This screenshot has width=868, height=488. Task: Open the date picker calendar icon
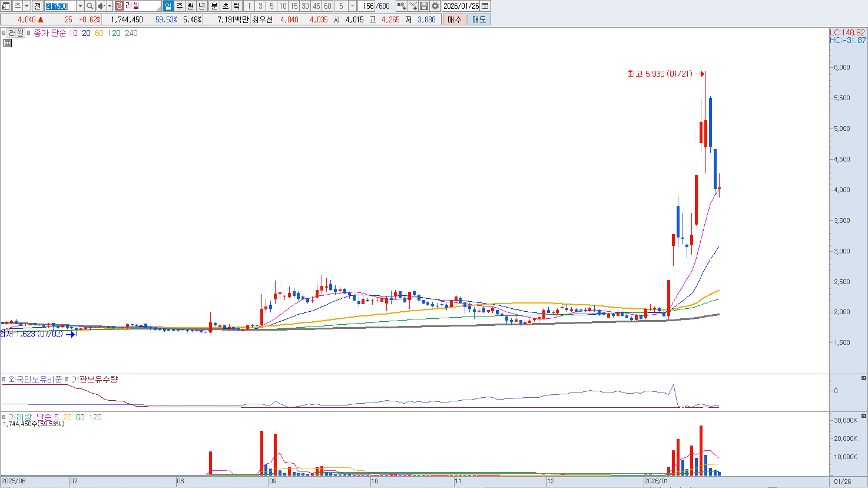485,6
